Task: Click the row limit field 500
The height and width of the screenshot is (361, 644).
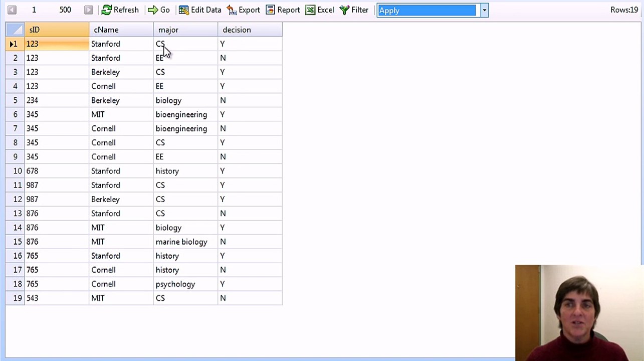Action: [65, 10]
